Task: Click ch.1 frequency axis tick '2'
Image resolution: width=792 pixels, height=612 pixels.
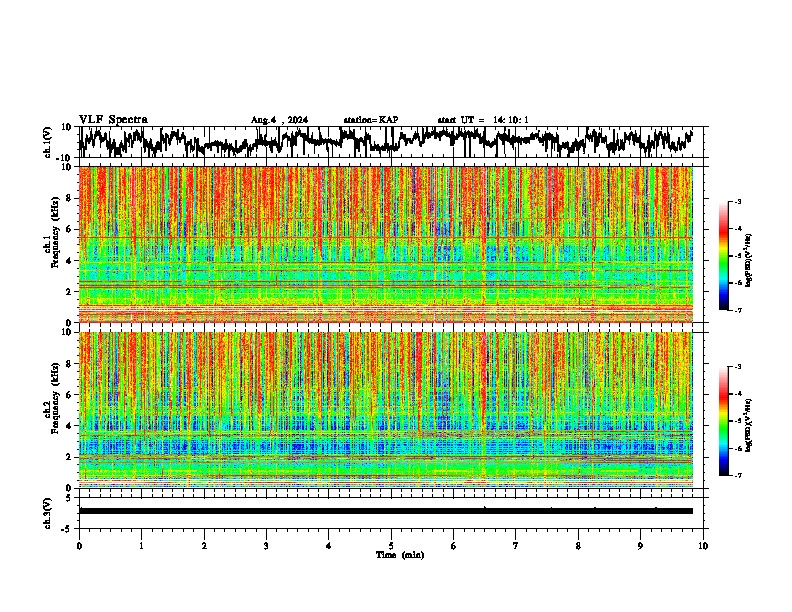Action: point(70,291)
